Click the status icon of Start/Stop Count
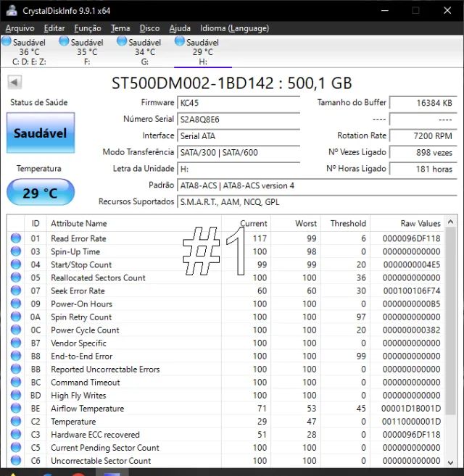The width and height of the screenshot is (464, 476). 16,264
